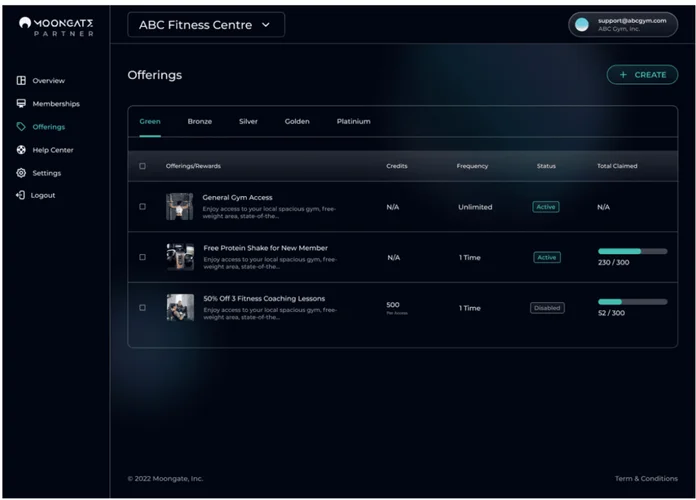
Task: Tick the 50% Off Fitness Coaching checkbox
Action: pos(142,308)
